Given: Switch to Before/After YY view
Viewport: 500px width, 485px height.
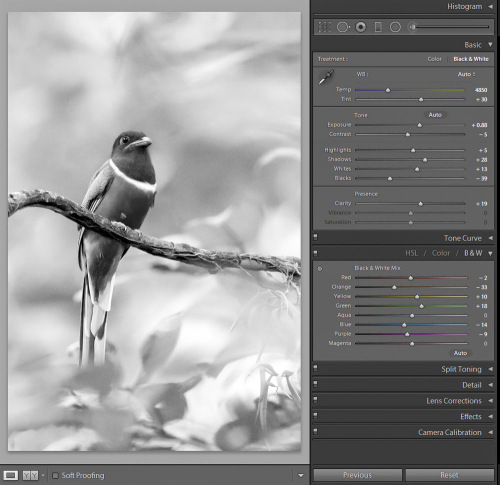Looking at the screenshot, I should click(30, 475).
